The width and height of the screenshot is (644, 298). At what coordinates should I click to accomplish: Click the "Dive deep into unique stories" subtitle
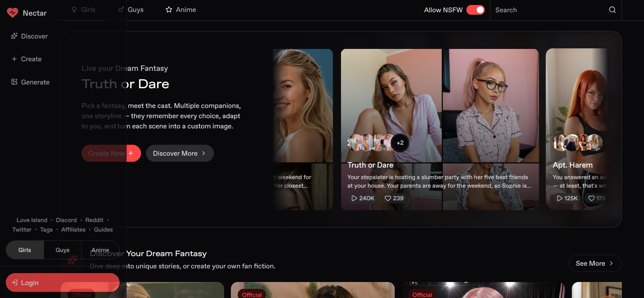pos(183,266)
